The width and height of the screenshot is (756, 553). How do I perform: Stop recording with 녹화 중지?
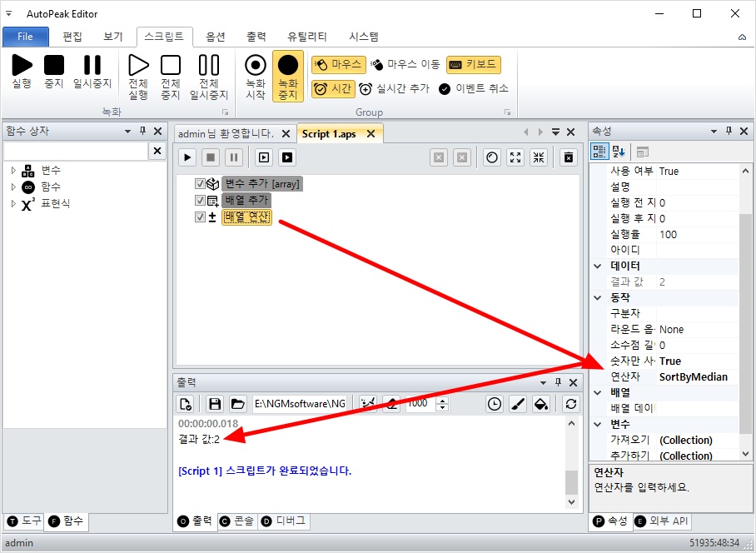point(288,77)
